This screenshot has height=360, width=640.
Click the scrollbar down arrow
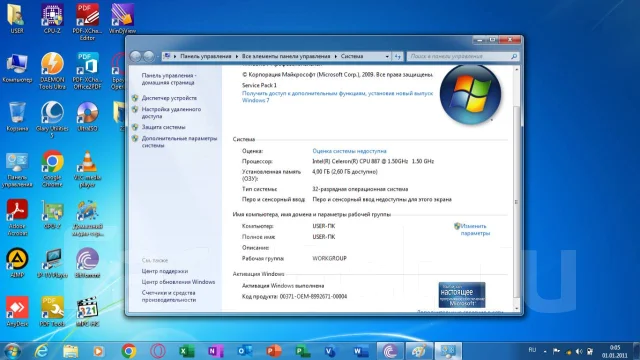(x=516, y=309)
